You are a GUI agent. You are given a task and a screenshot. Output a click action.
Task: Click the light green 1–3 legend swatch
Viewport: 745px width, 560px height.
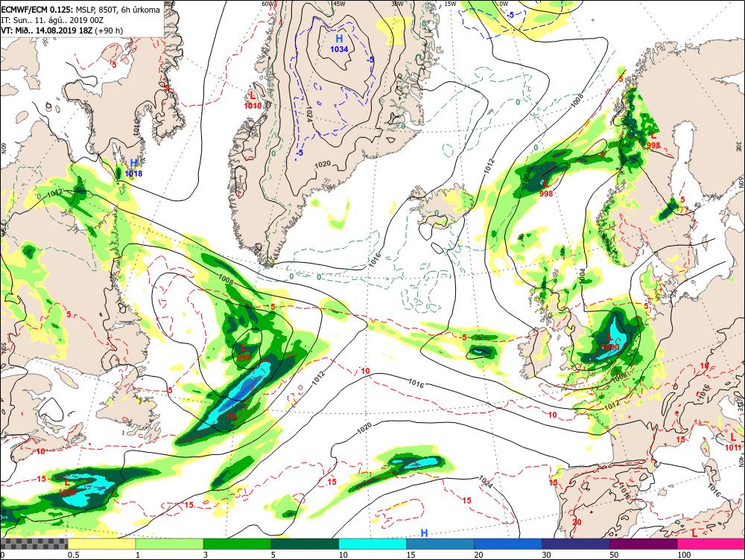pyautogui.click(x=169, y=544)
